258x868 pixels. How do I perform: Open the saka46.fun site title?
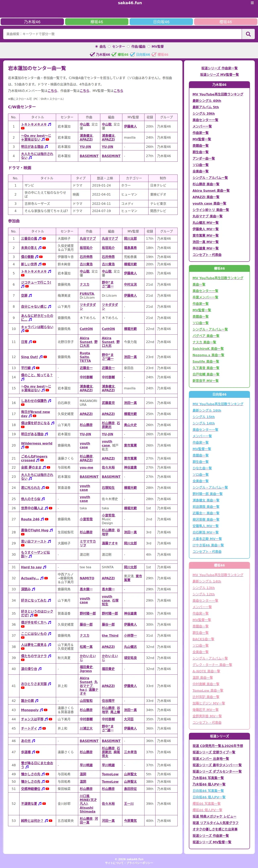(x=130, y=3)
